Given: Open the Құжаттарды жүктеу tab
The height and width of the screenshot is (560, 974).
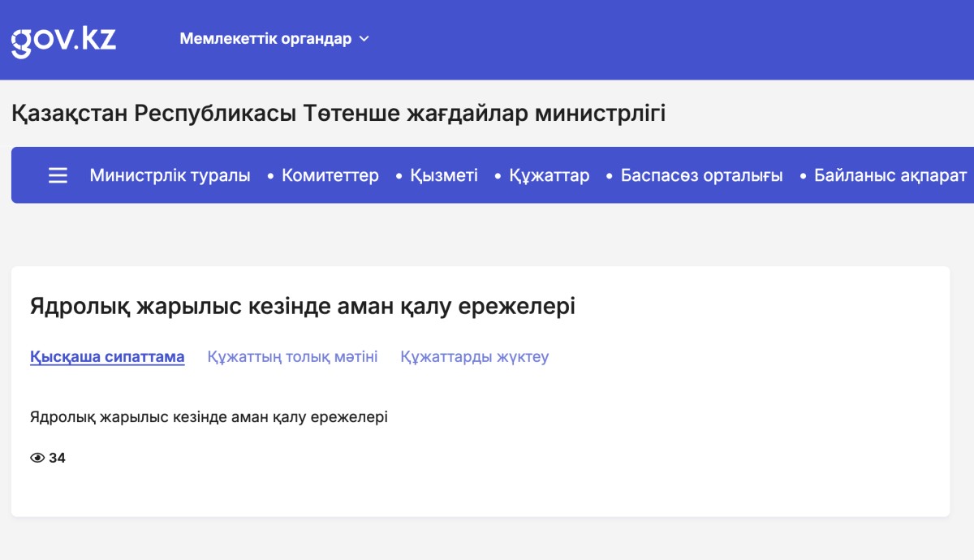Looking at the screenshot, I should coord(474,357).
